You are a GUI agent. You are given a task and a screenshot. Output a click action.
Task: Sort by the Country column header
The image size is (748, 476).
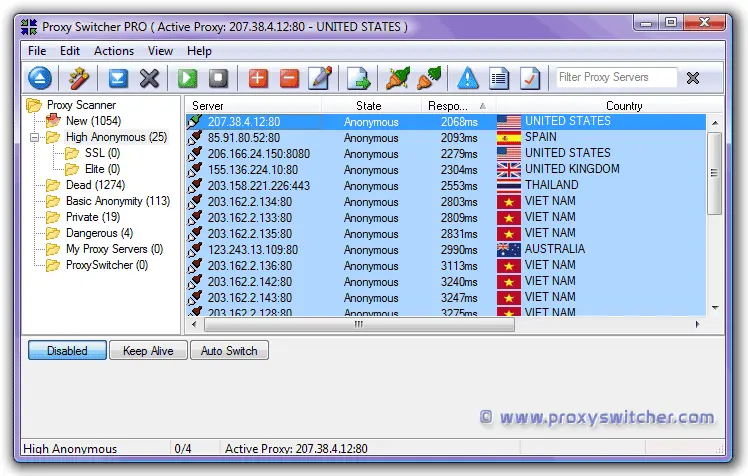610,105
